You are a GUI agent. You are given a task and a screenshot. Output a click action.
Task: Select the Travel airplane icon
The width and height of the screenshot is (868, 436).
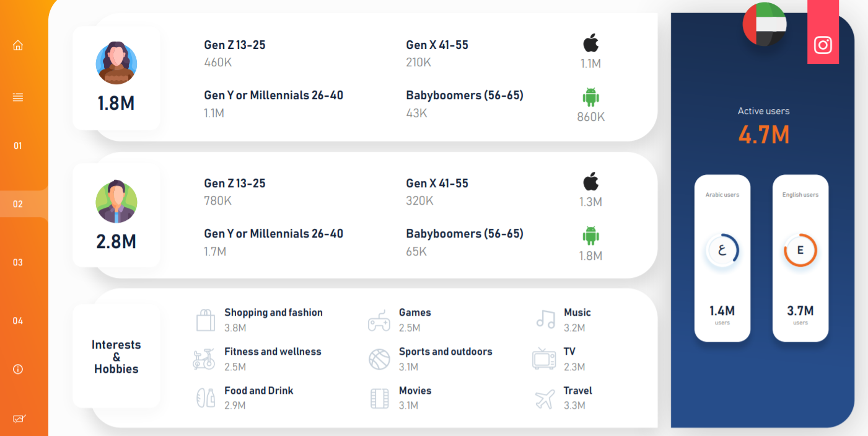click(545, 399)
